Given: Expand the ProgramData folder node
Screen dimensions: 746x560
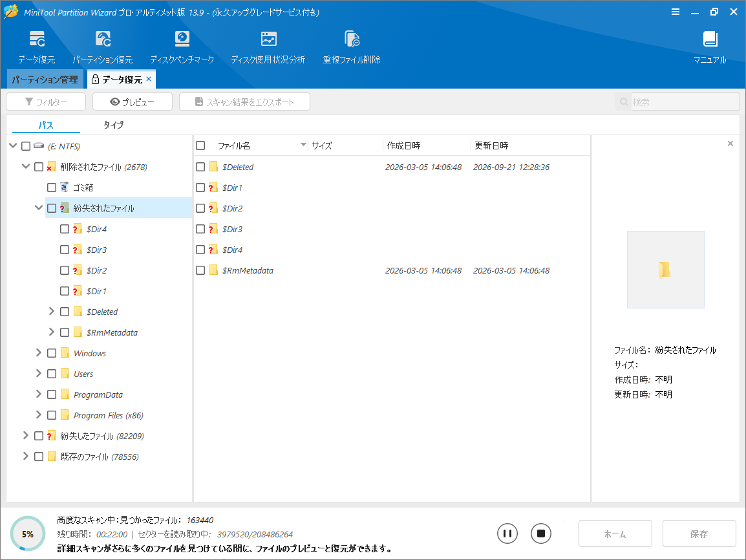Looking at the screenshot, I should (39, 394).
